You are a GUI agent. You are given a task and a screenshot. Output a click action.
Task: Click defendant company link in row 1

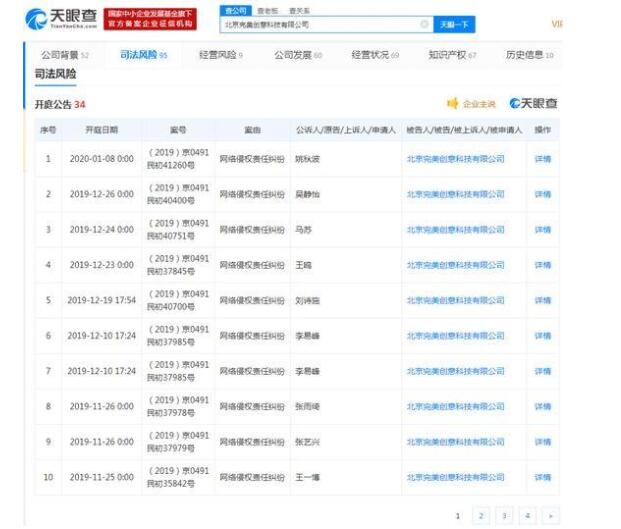(455, 159)
